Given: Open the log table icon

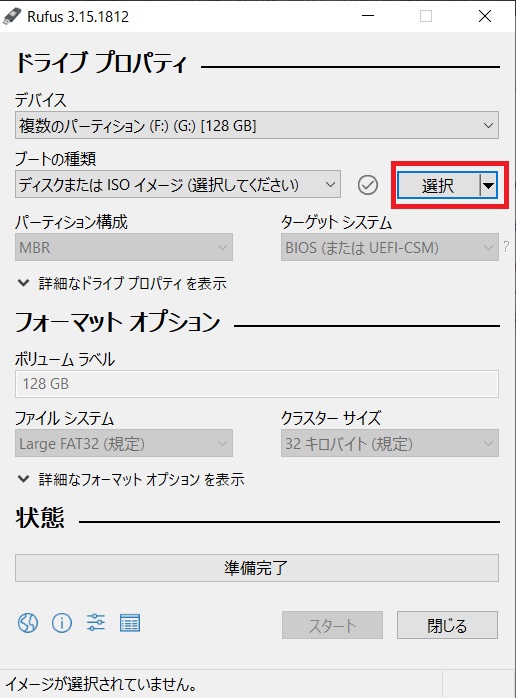Looking at the screenshot, I should tap(130, 623).
